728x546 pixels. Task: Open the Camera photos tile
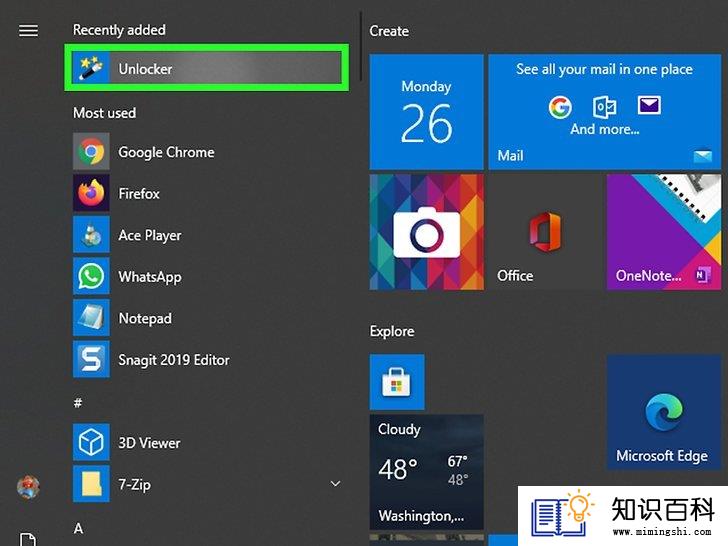(x=426, y=232)
